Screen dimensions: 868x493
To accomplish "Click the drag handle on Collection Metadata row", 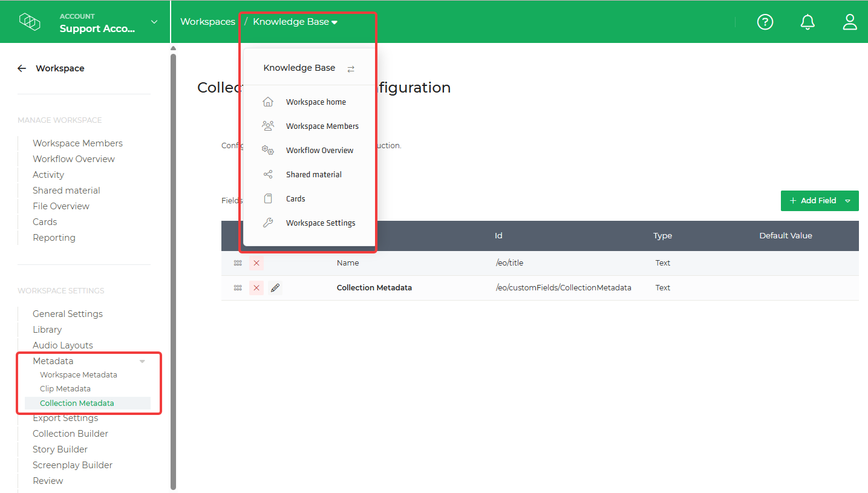I will point(238,288).
